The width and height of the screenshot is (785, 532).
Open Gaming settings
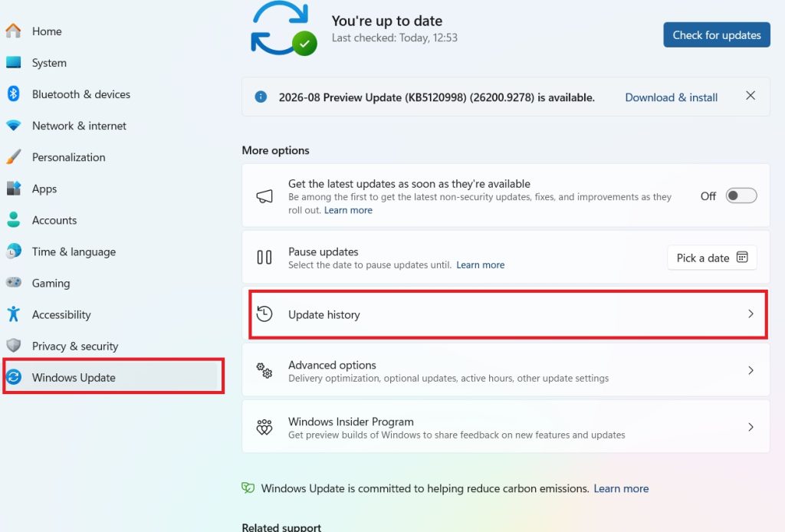(x=51, y=284)
